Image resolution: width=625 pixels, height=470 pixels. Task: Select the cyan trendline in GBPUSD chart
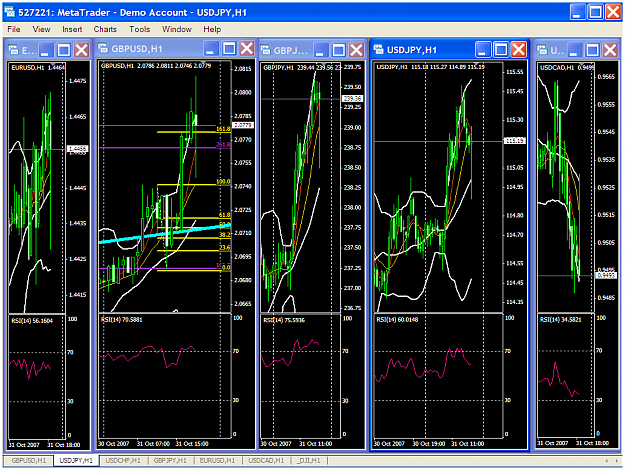[x=165, y=234]
